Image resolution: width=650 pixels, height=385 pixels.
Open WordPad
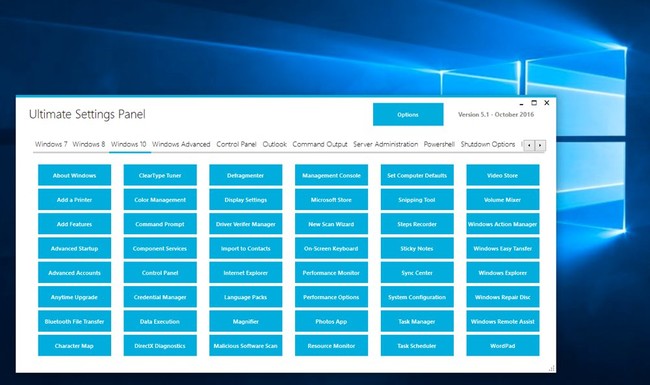[503, 346]
